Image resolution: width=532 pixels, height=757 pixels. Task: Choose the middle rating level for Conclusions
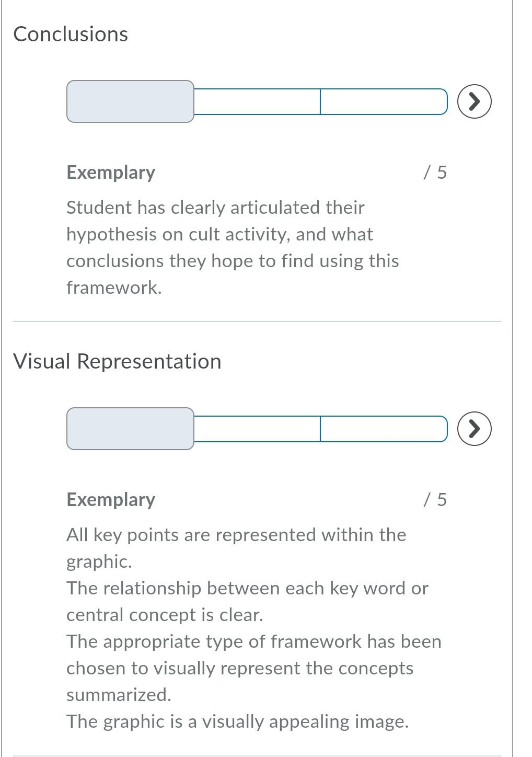click(256, 102)
